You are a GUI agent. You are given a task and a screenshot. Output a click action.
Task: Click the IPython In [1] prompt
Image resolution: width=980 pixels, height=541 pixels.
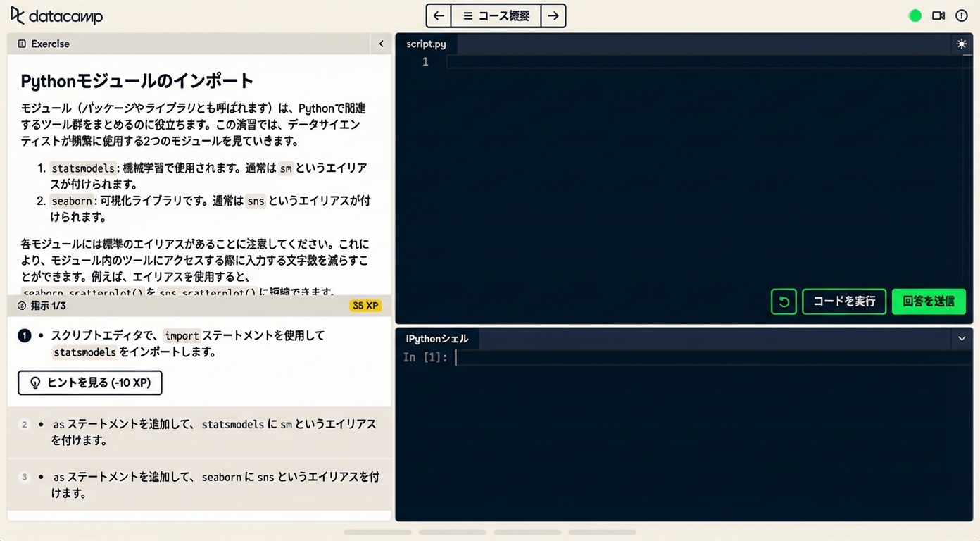tap(425, 357)
